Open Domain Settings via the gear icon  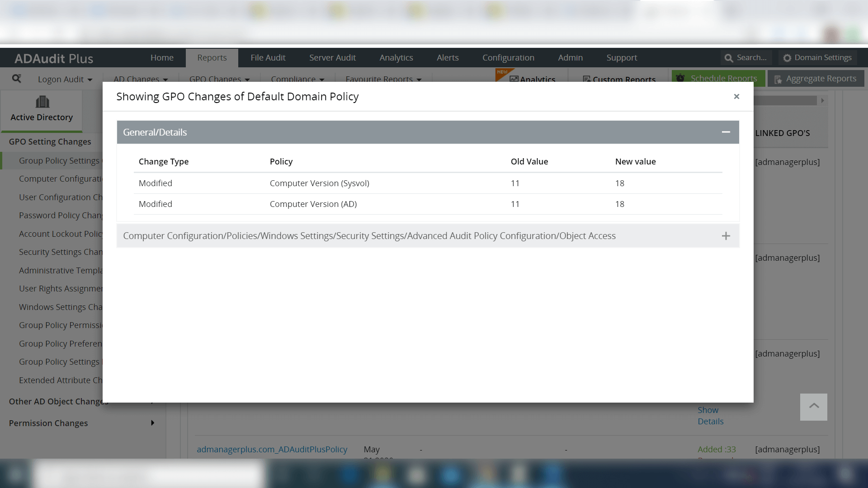[787, 57]
